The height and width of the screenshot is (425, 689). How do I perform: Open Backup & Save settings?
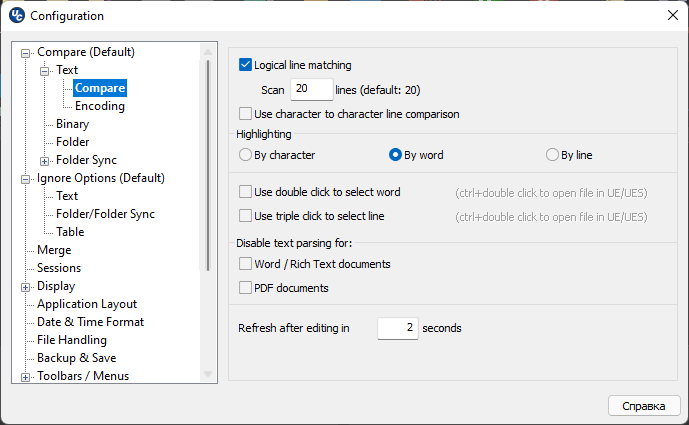[76, 358]
